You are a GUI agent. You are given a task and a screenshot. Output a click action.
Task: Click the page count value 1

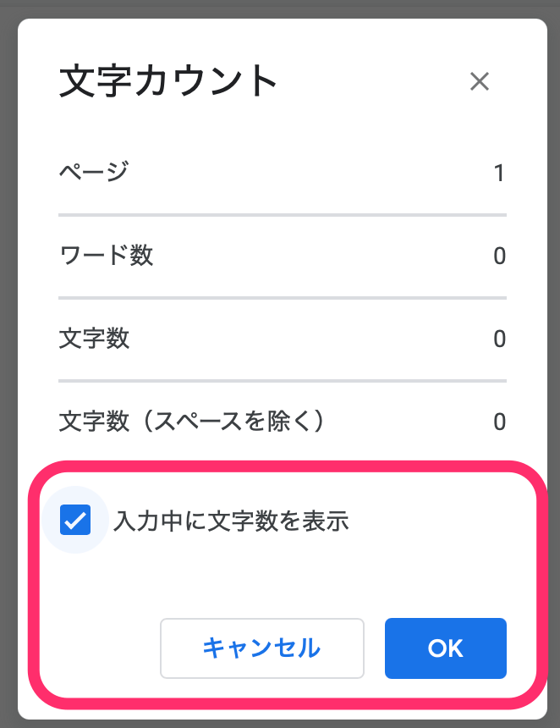click(x=499, y=174)
